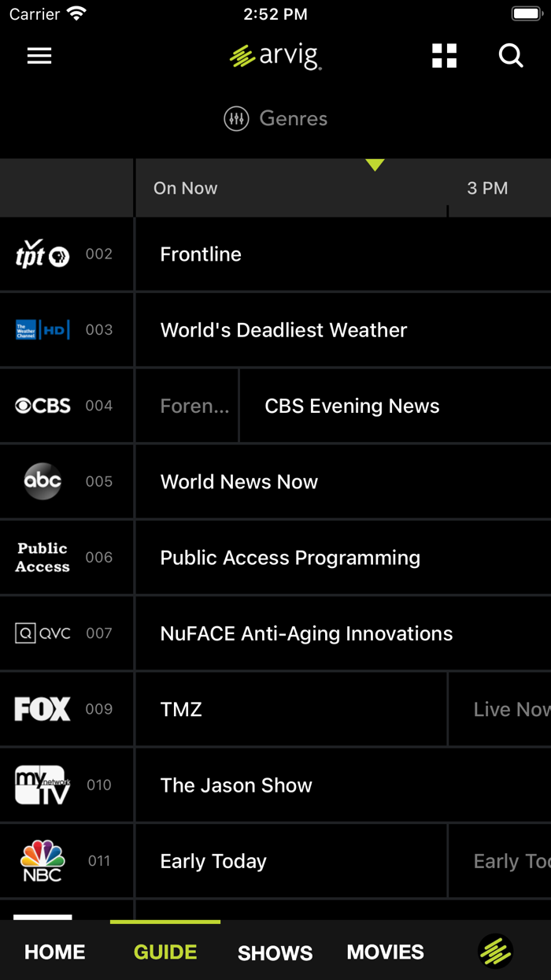Open the grid view switcher icon

pos(444,55)
